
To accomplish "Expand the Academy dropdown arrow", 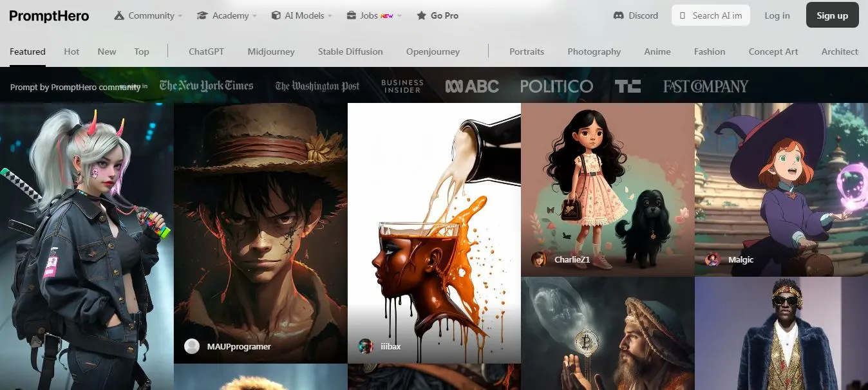I will (255, 16).
